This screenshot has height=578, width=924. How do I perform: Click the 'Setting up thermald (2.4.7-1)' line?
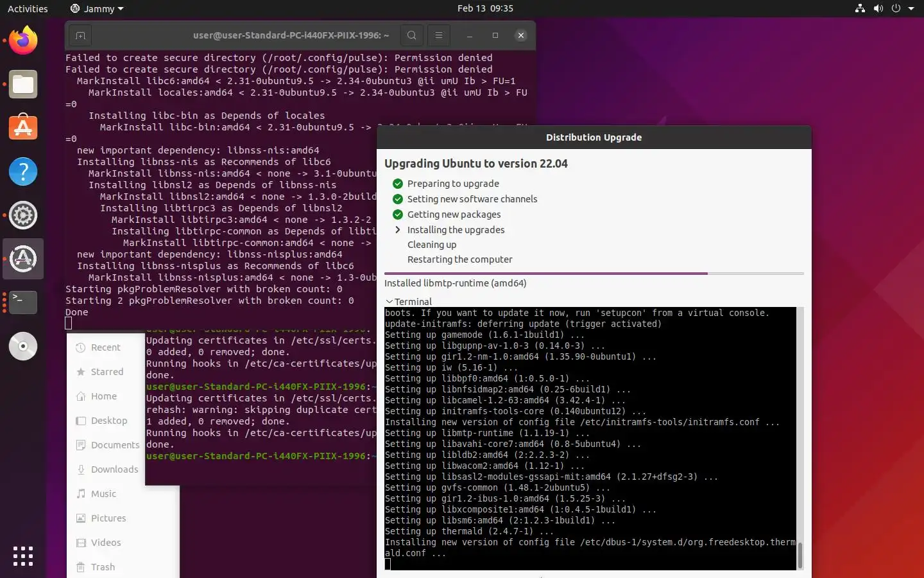[469, 531]
